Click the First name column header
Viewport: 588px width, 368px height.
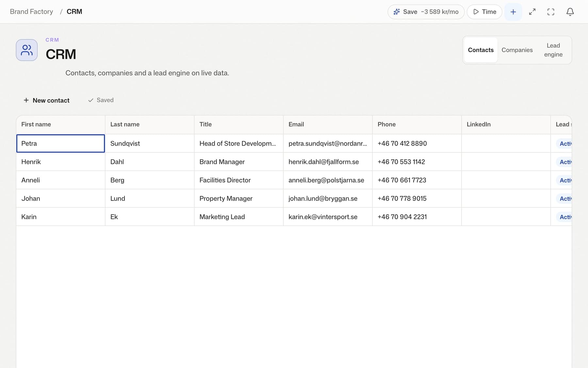point(61,124)
